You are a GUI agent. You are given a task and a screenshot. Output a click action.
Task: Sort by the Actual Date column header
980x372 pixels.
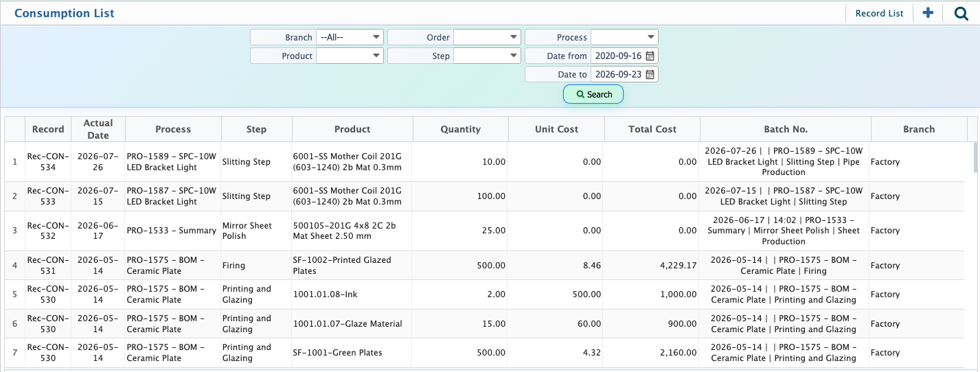click(98, 129)
